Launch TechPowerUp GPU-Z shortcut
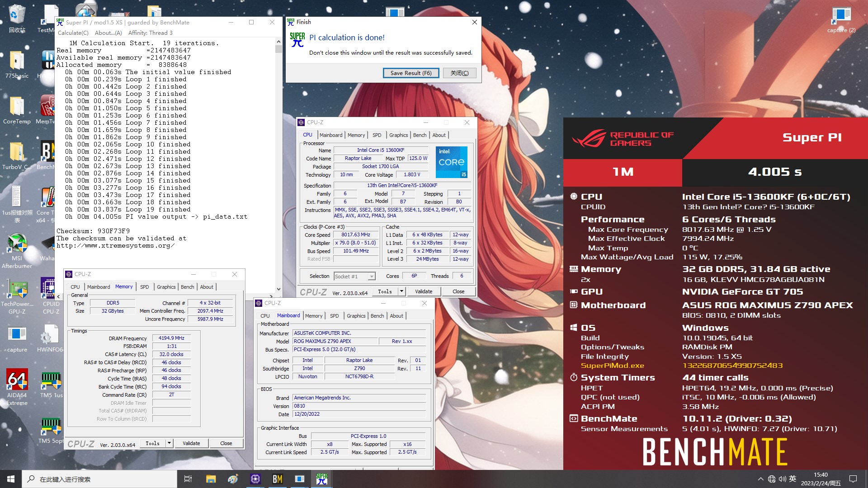 point(17,296)
